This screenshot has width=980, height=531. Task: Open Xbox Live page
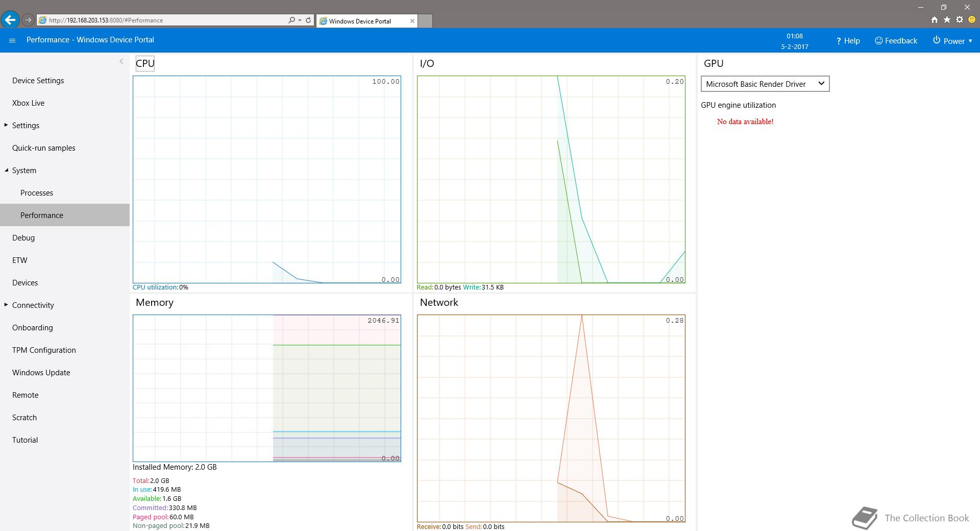coord(28,103)
